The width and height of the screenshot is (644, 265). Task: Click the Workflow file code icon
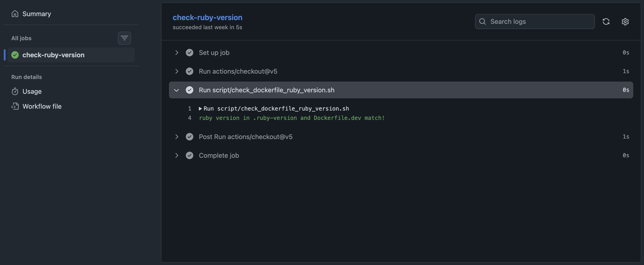[15, 106]
